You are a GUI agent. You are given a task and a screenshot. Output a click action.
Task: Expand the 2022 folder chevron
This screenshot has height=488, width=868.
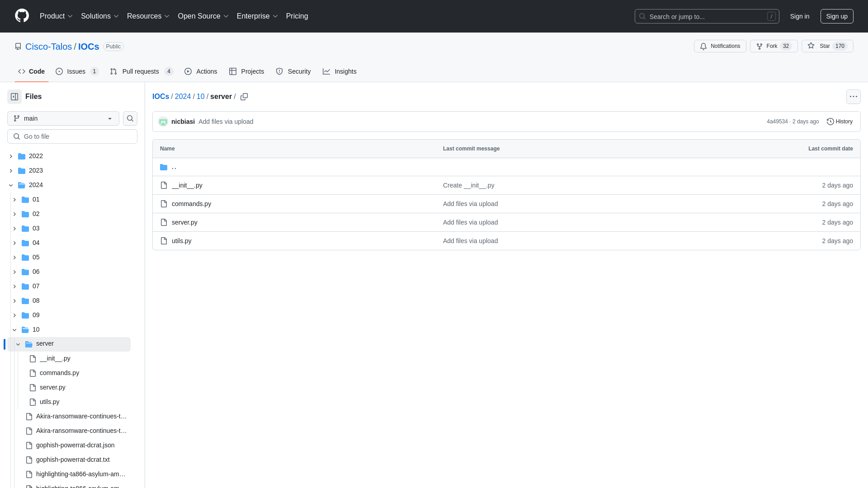coord(11,156)
